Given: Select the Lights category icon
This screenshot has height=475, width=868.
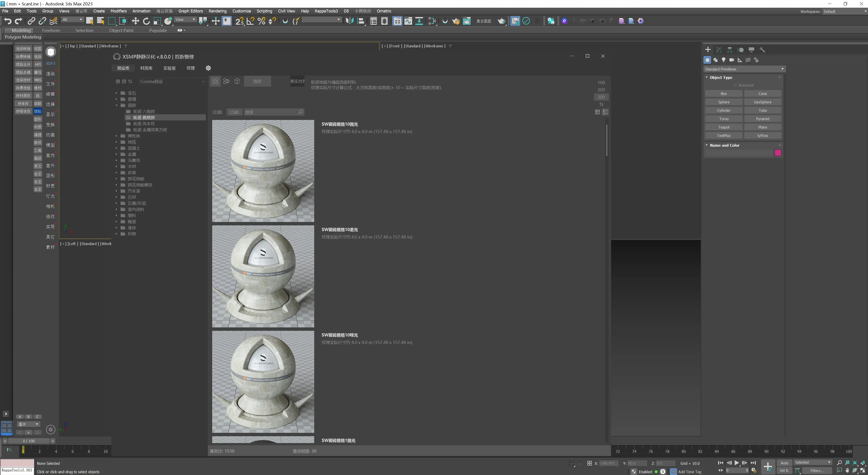Looking at the screenshot, I should click(723, 60).
